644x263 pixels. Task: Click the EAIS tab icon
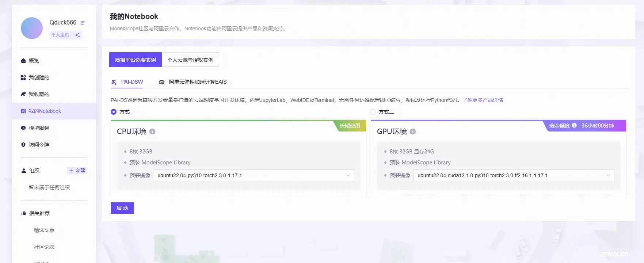(161, 82)
